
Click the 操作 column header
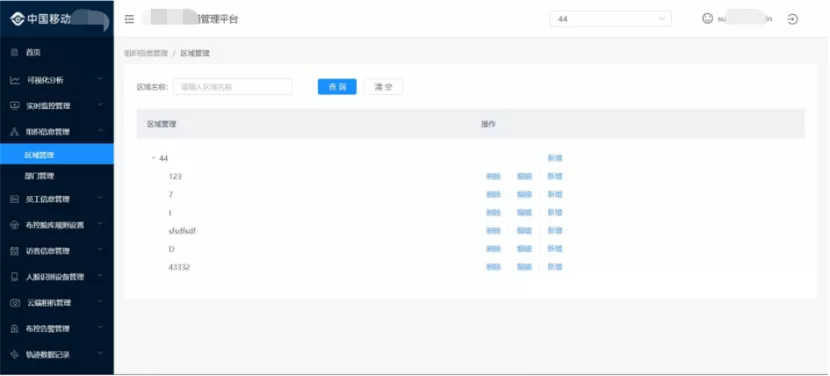tap(488, 124)
